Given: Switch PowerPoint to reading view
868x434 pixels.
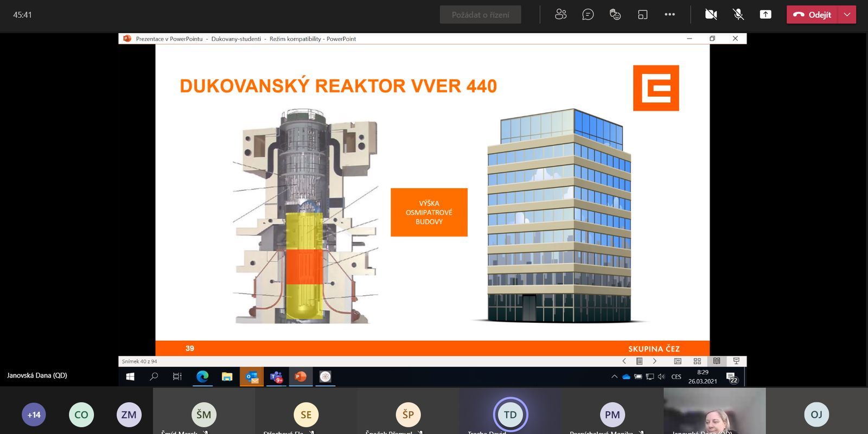Looking at the screenshot, I should coord(717,361).
